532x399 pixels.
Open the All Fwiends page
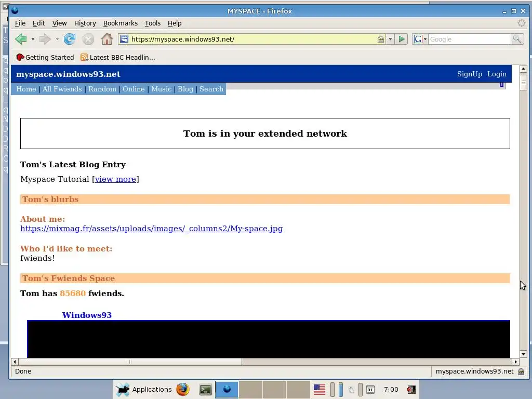point(62,89)
